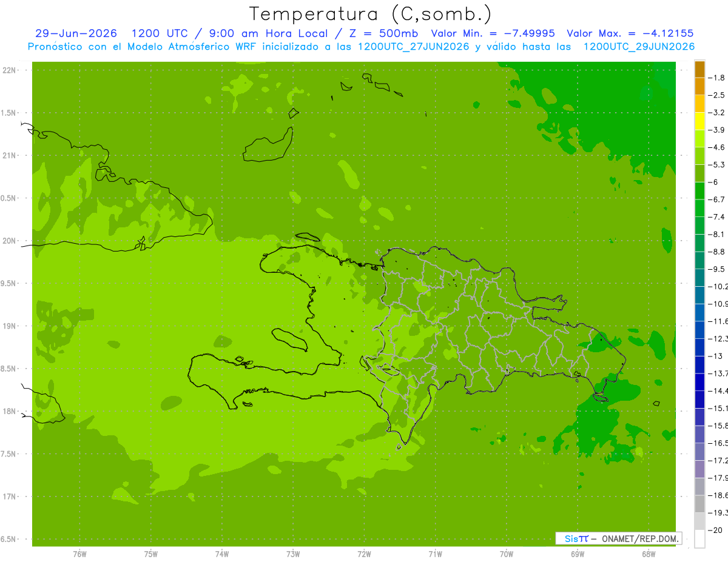728x562 pixels.
Task: Select the '29-Jun-2026' forecast date text
Action: click(x=76, y=33)
